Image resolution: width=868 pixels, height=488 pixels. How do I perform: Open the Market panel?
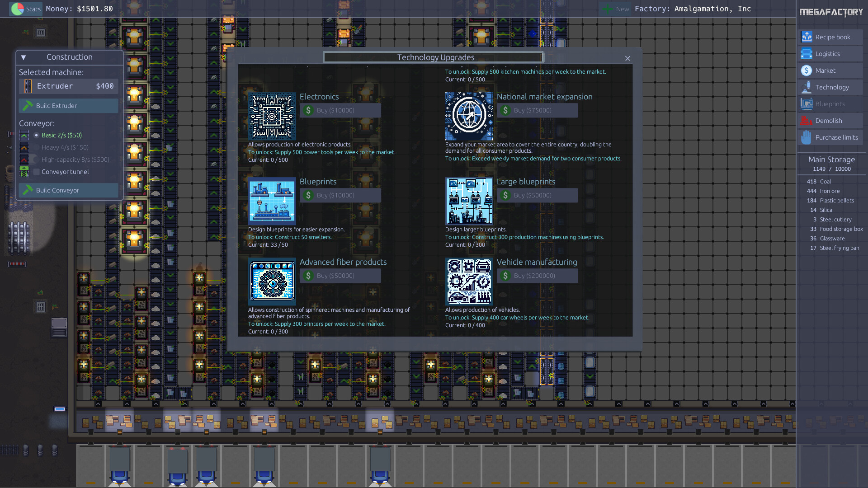tap(830, 70)
